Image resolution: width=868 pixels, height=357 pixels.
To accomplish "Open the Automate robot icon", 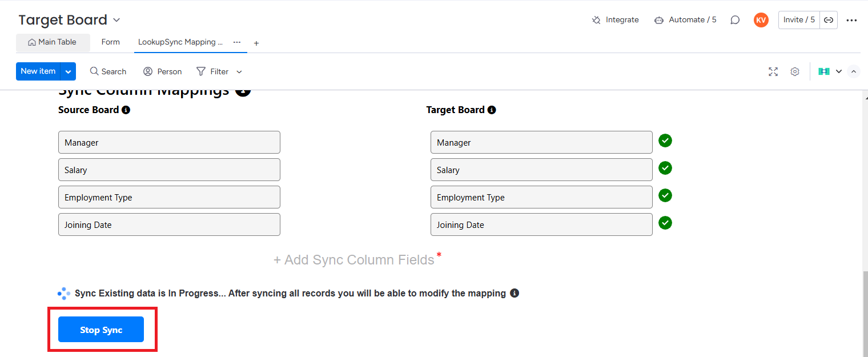I will [659, 20].
